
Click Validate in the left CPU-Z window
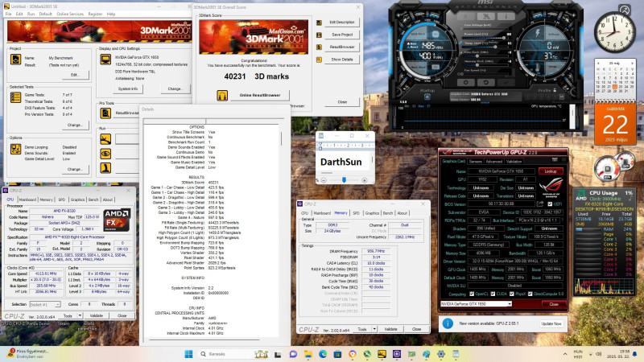click(x=97, y=315)
